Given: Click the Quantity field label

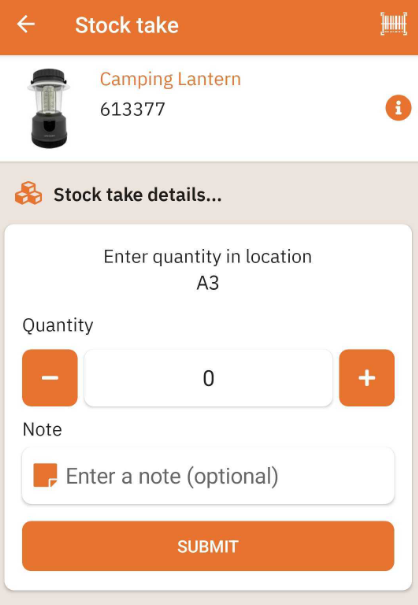Looking at the screenshot, I should click(58, 326).
